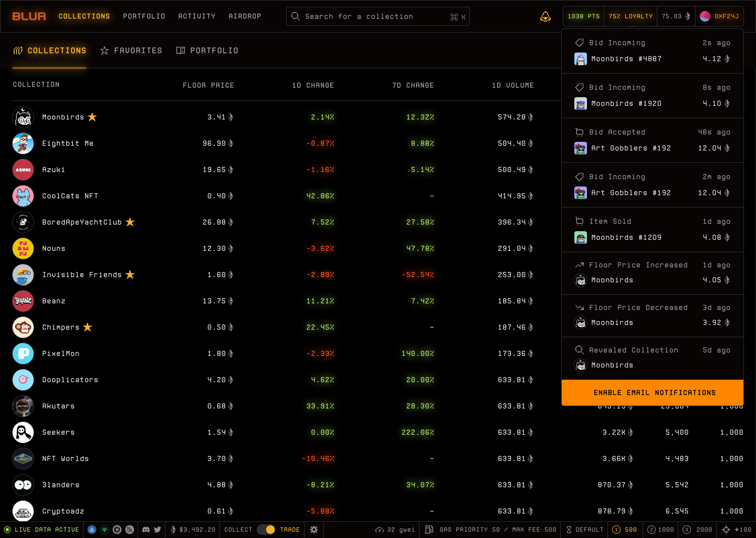Click the Blur marketplace icon in status bar

(130, 529)
